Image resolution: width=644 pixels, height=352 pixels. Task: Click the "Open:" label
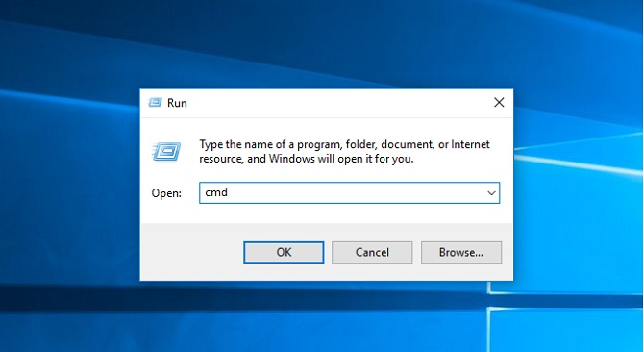coord(166,193)
